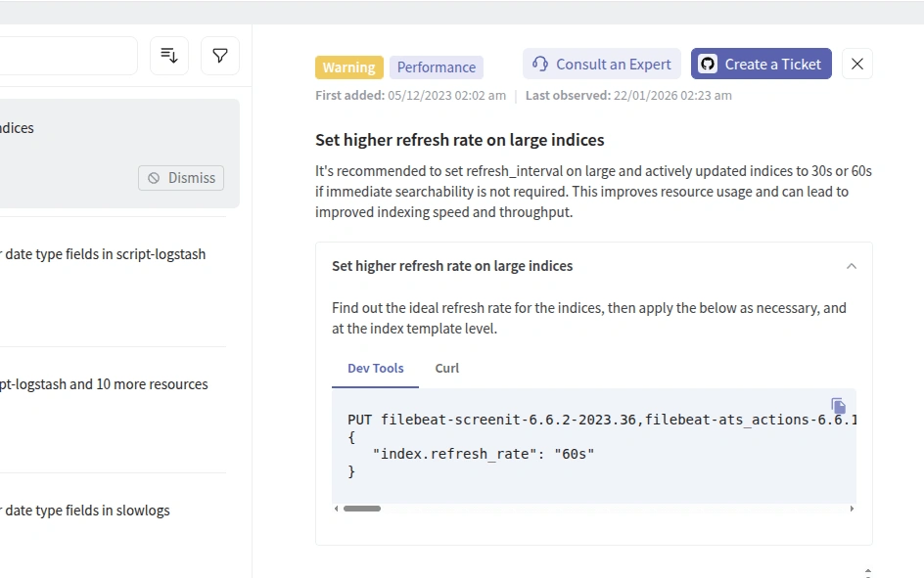This screenshot has height=578, width=924.
Task: Open the date type fields in slowlogs item
Action: click(x=86, y=510)
